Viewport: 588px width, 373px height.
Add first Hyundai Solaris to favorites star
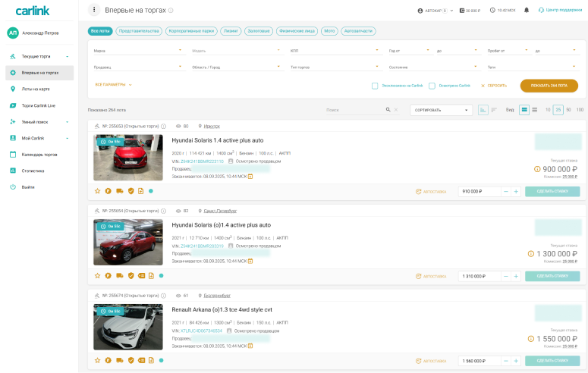point(97,191)
